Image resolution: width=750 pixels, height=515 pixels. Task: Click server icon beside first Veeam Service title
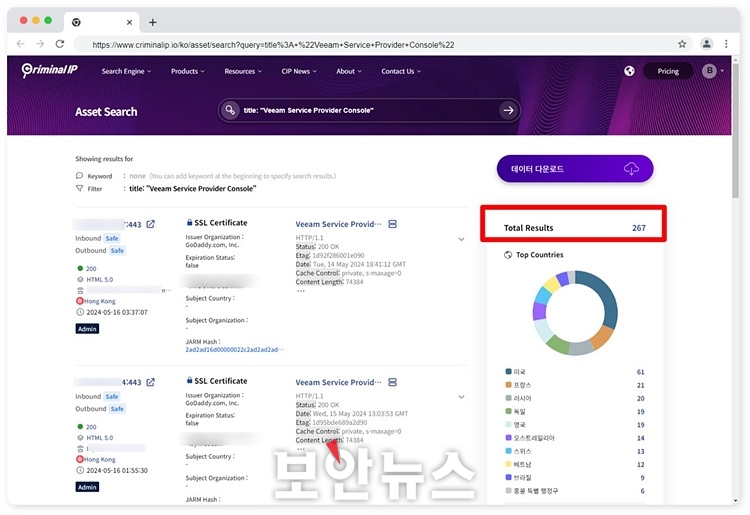pyautogui.click(x=392, y=224)
